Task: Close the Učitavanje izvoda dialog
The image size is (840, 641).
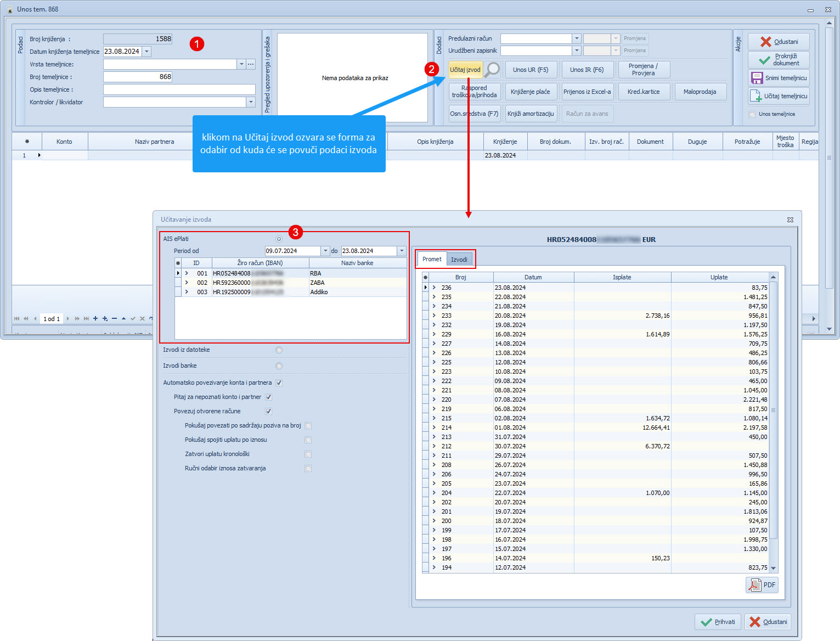Action: point(790,220)
